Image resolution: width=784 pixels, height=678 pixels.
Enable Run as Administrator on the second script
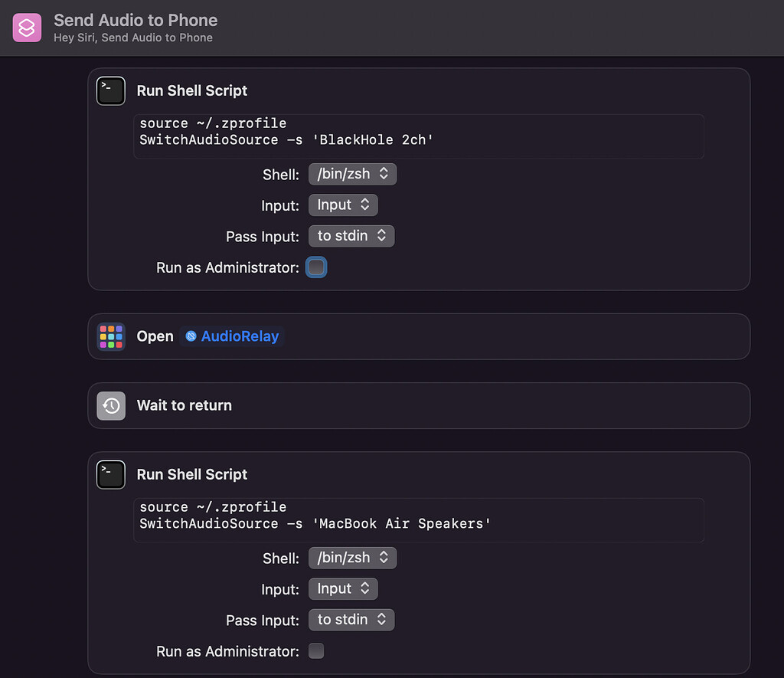[316, 650]
